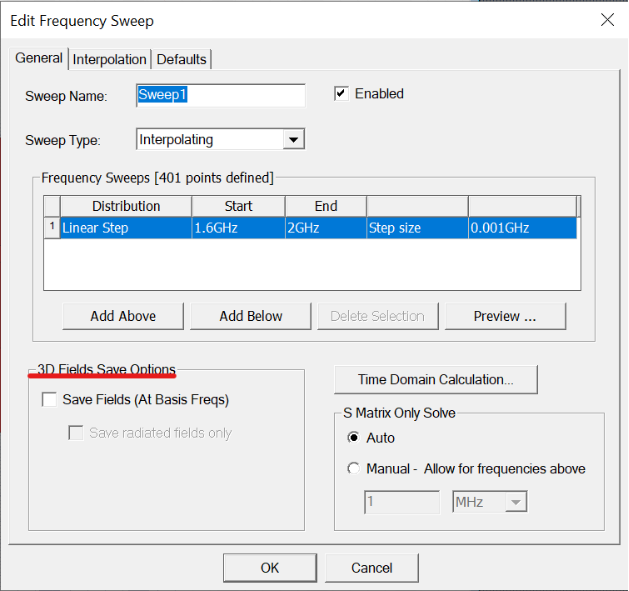Close the Edit Frequency Sweep dialog
The height and width of the screenshot is (591, 629).
[606, 20]
